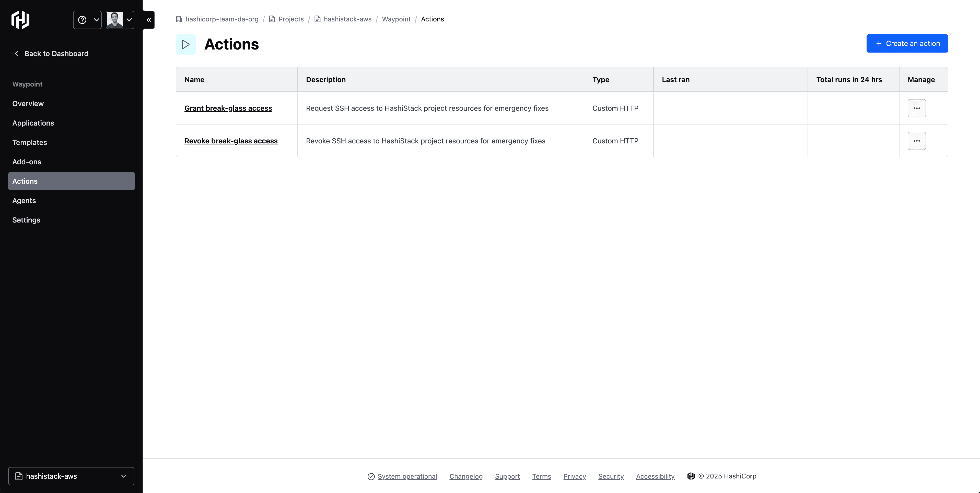Open manage menu for Grant break-glass access
The height and width of the screenshot is (493, 980).
(x=916, y=108)
